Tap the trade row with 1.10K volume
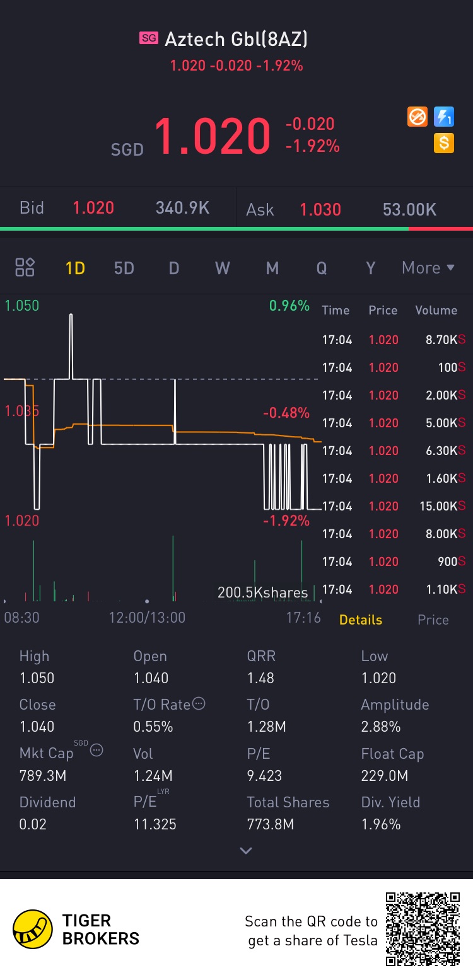The width and height of the screenshot is (473, 980). pyautogui.click(x=394, y=589)
